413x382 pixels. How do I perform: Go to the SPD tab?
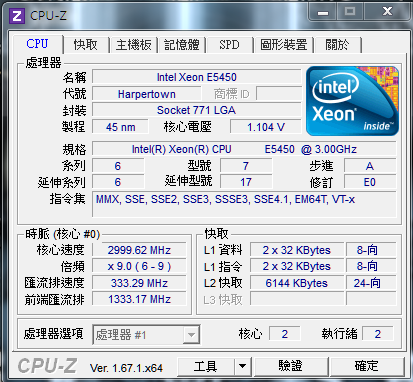pos(229,44)
